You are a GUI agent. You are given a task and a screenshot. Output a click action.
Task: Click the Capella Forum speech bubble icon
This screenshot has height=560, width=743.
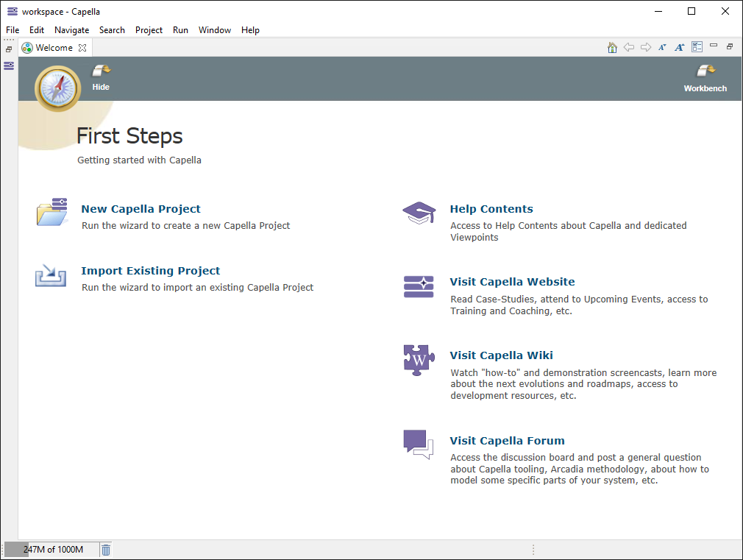419,442
